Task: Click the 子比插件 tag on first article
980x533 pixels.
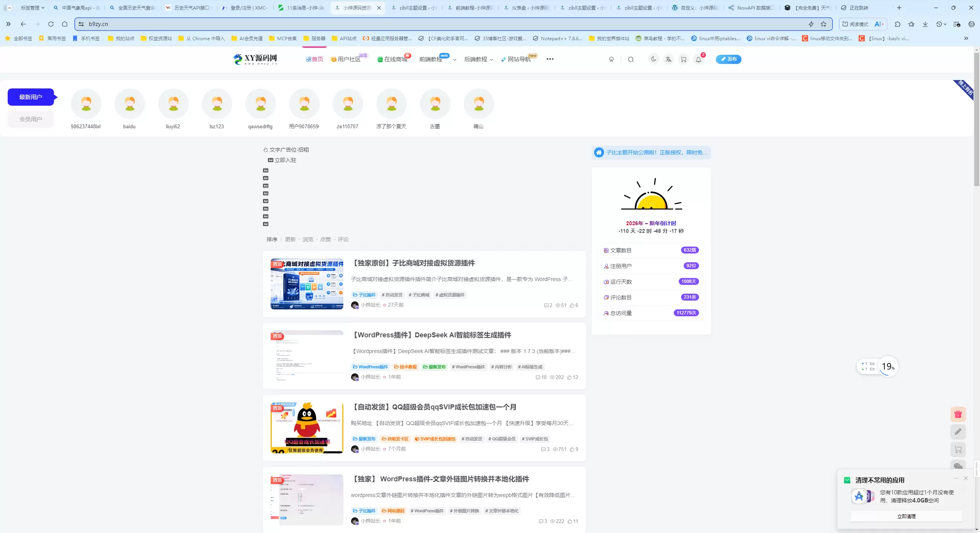Action: (x=364, y=295)
